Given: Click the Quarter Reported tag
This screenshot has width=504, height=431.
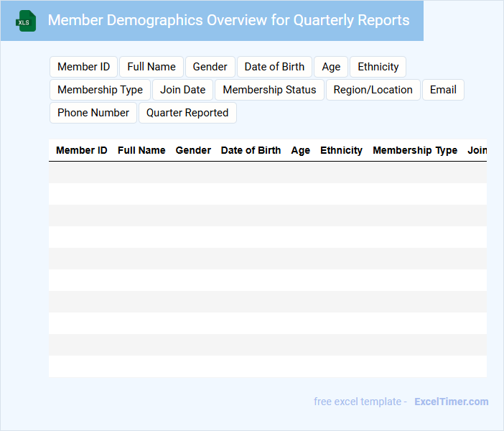Looking at the screenshot, I should point(187,113).
